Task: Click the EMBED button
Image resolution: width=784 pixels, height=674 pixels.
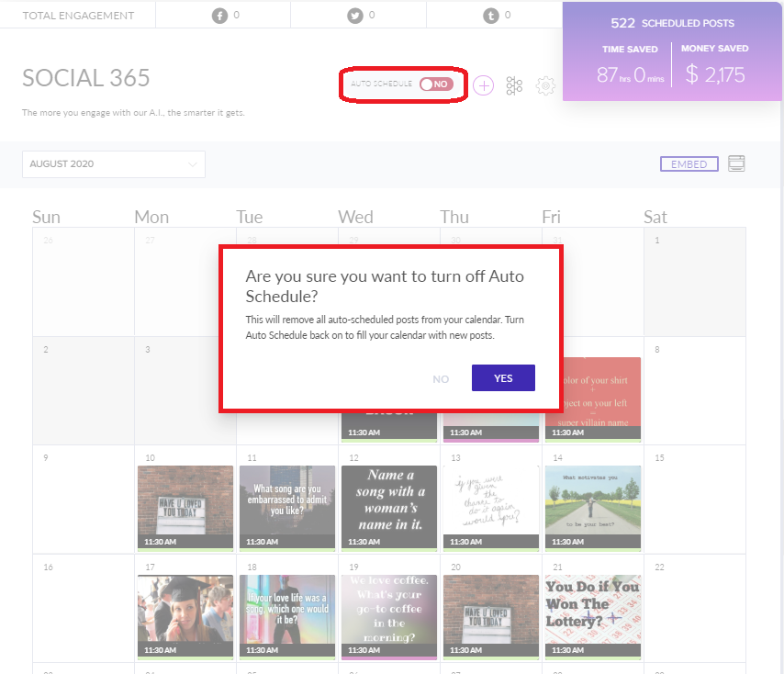Action: tap(689, 164)
